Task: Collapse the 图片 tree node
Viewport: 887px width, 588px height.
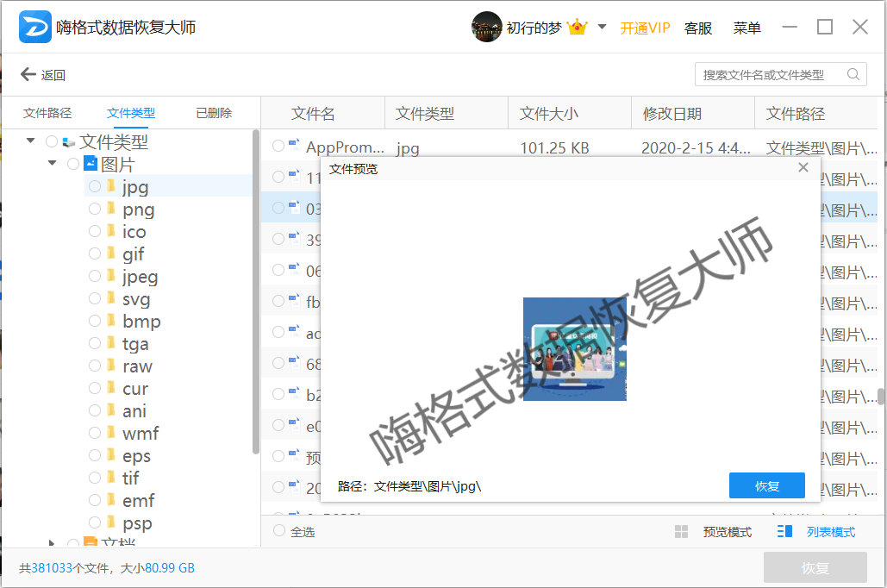Action: pos(53,164)
